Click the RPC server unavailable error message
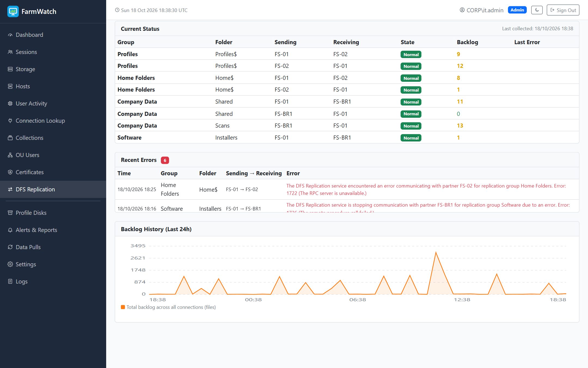Viewport: 588px width, 368px height. coord(426,189)
